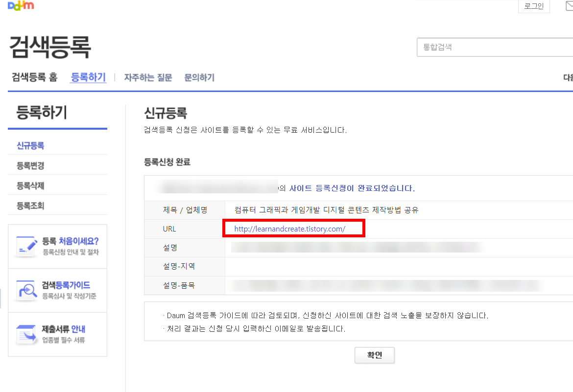Select the 등록하기 tab
This screenshot has width=573, height=392.
coord(88,77)
